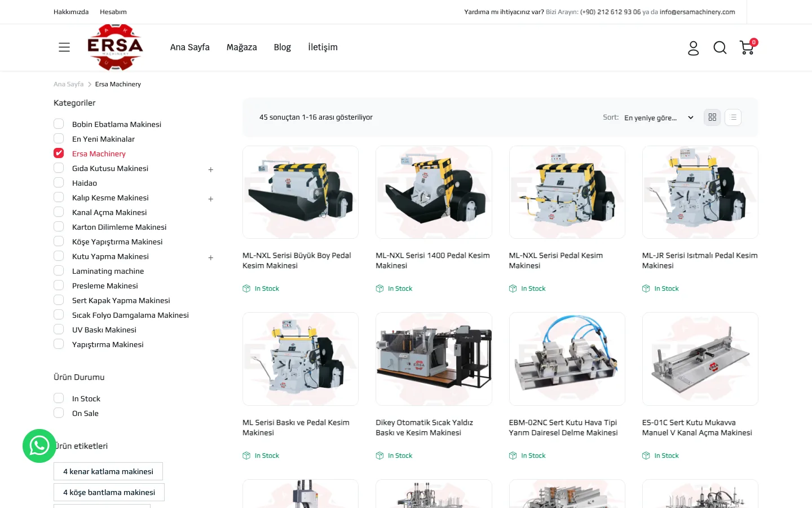This screenshot has height=508, width=812.
Task: Open the WhatsApp chat button
Action: click(x=39, y=446)
